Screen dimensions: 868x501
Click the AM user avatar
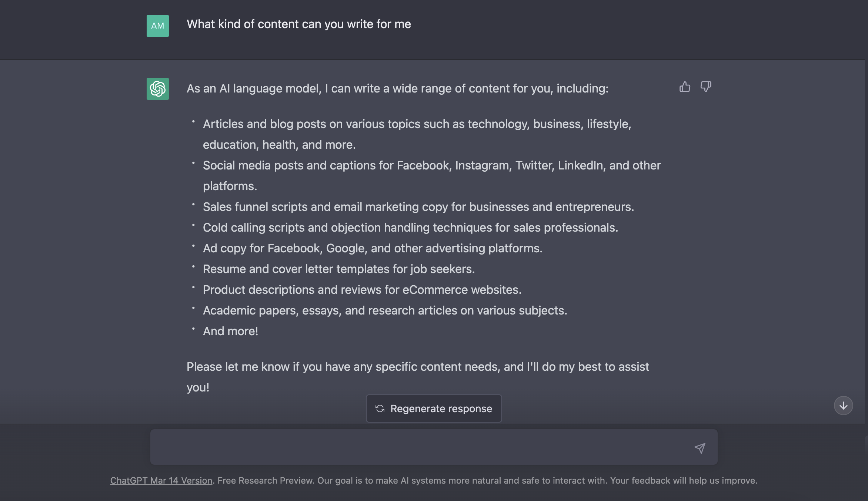[158, 26]
